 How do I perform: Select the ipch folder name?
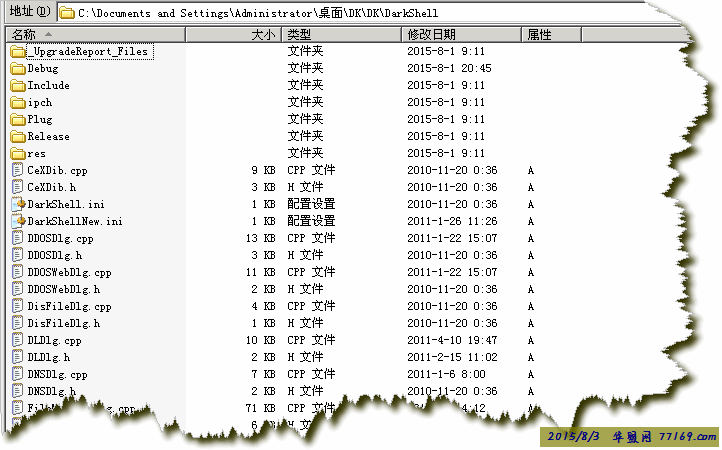point(40,103)
